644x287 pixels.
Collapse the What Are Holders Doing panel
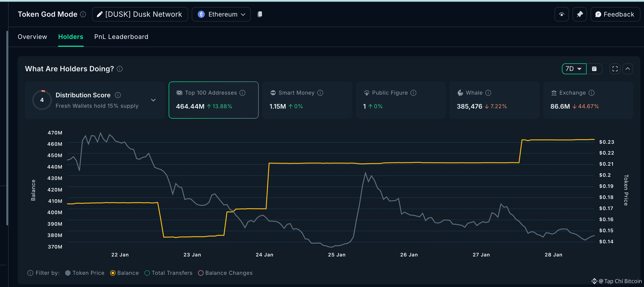pos(627,69)
